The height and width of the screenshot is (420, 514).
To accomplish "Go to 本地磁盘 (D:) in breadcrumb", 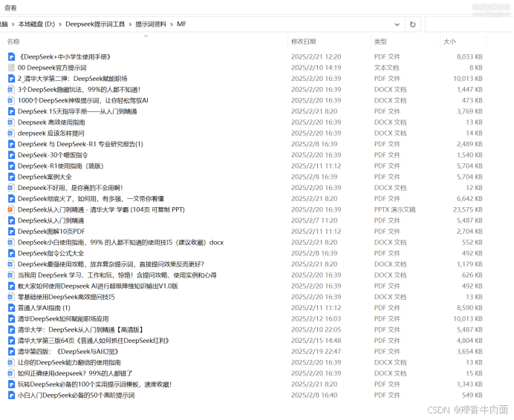I will click(36, 24).
